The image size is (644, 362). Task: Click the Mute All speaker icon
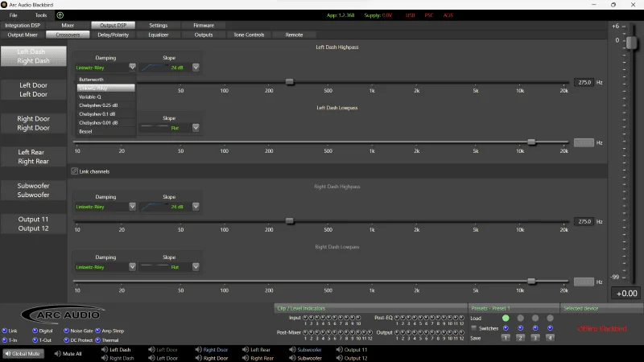coord(57,353)
